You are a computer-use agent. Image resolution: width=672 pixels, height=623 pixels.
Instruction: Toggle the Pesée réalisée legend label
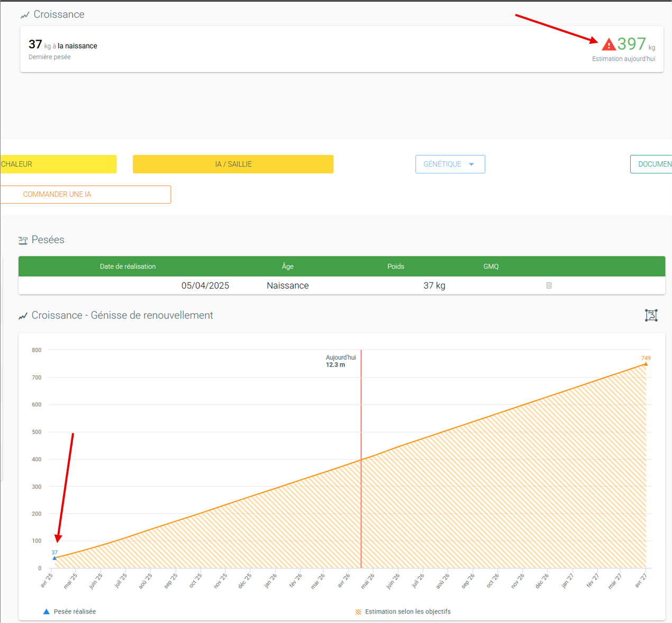coord(75,611)
